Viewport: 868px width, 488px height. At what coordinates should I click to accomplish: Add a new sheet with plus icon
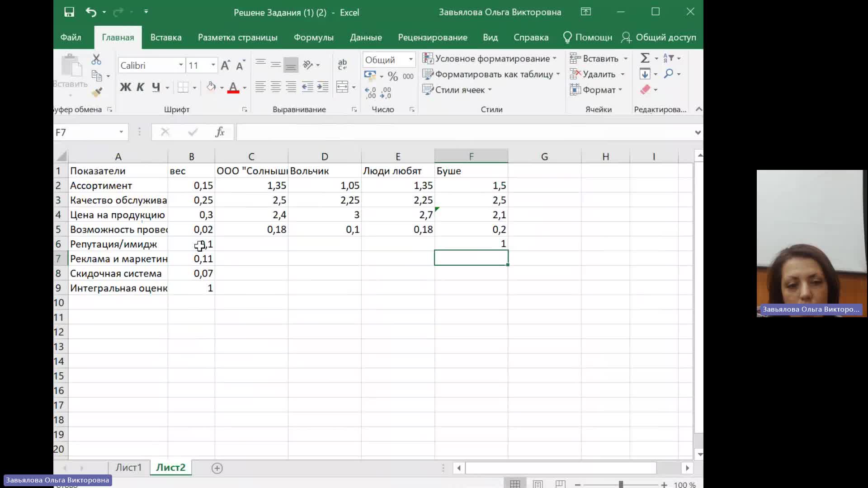point(217,468)
